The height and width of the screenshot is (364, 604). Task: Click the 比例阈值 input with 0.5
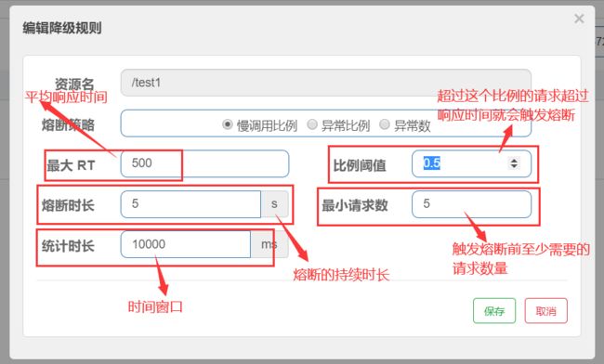[x=471, y=163]
